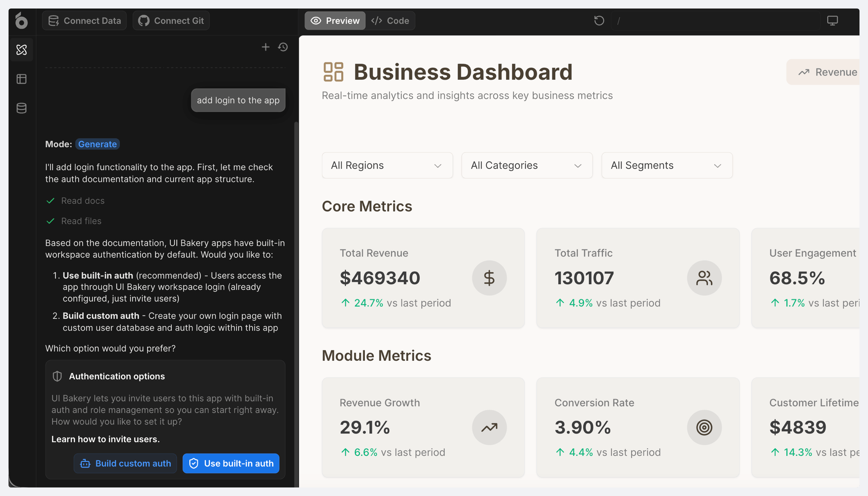The image size is (868, 496).
Task: Switch to the Code tab
Action: point(390,21)
